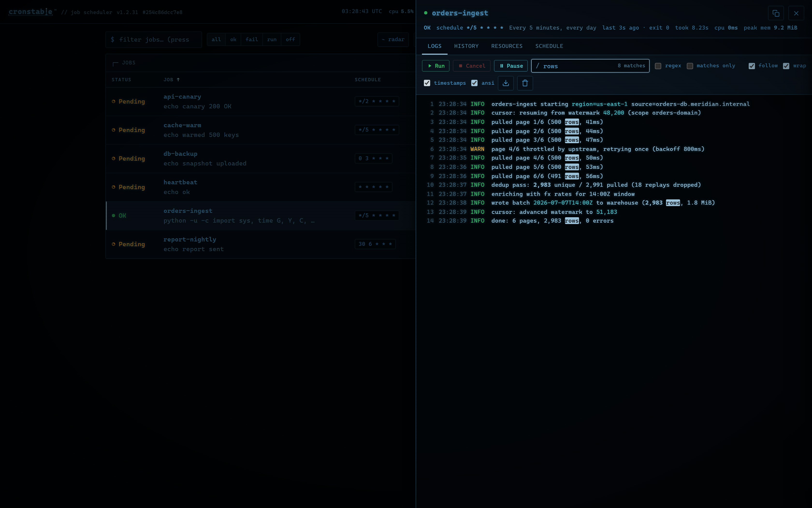The height and width of the screenshot is (508, 812).
Task: Run the orders-ingest job
Action: coord(435,66)
